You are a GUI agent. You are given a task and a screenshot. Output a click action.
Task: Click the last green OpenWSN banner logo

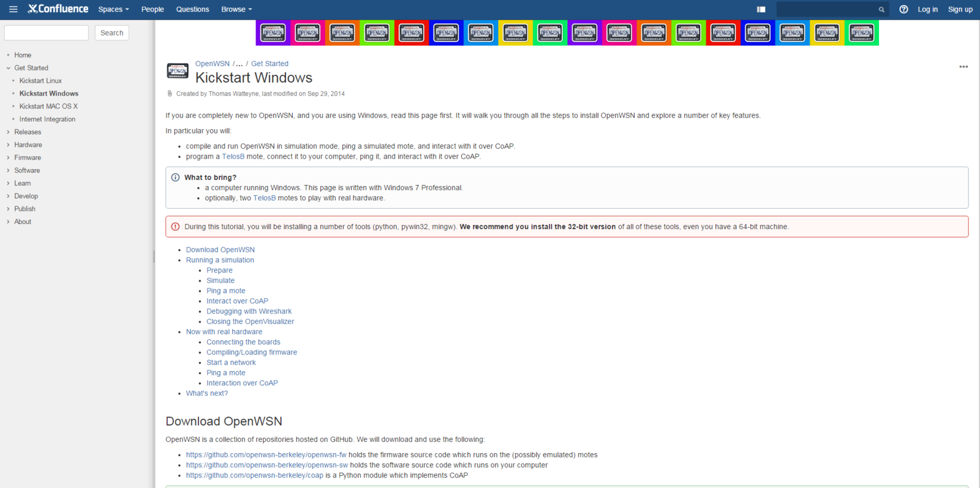click(x=862, y=33)
